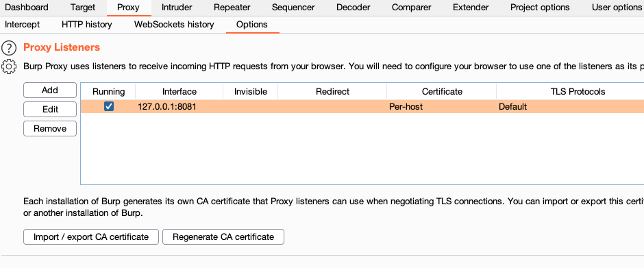Open Project options tab

tap(540, 8)
